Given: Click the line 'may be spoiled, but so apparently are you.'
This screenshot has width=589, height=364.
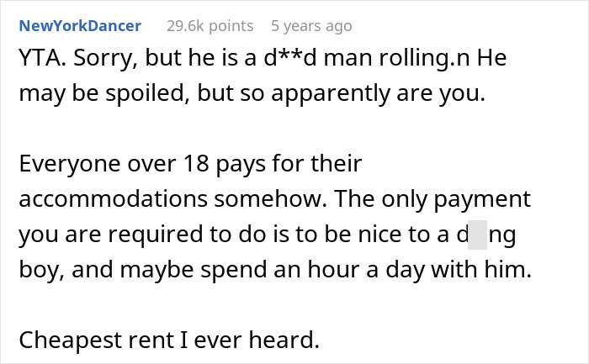Looking at the screenshot, I should click(252, 94).
